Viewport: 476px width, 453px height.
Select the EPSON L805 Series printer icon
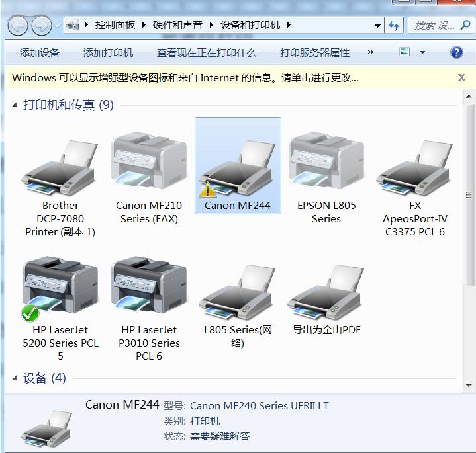(x=326, y=161)
